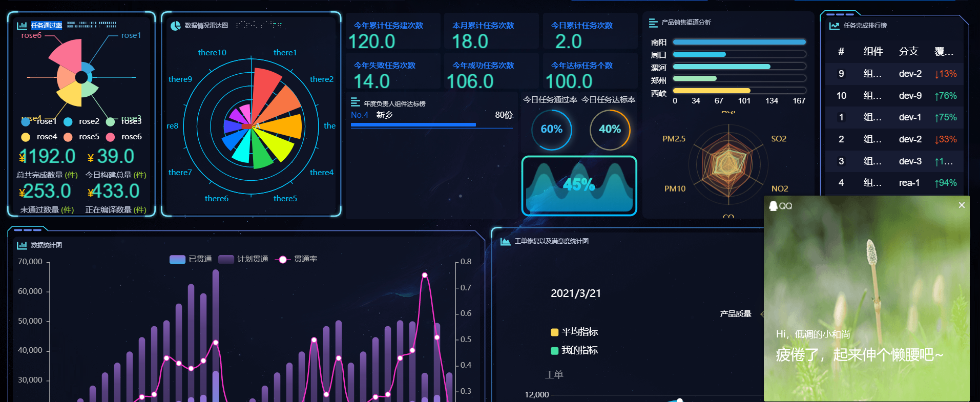Click the 今年累计任务建次数 value 120.0

[x=372, y=41]
